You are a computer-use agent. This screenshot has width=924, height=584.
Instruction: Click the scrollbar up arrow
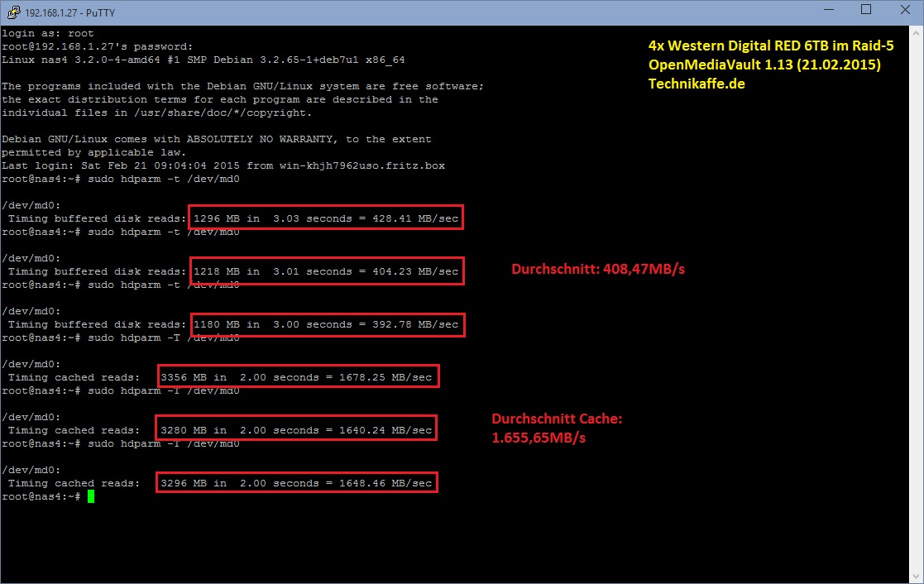[x=917, y=33]
